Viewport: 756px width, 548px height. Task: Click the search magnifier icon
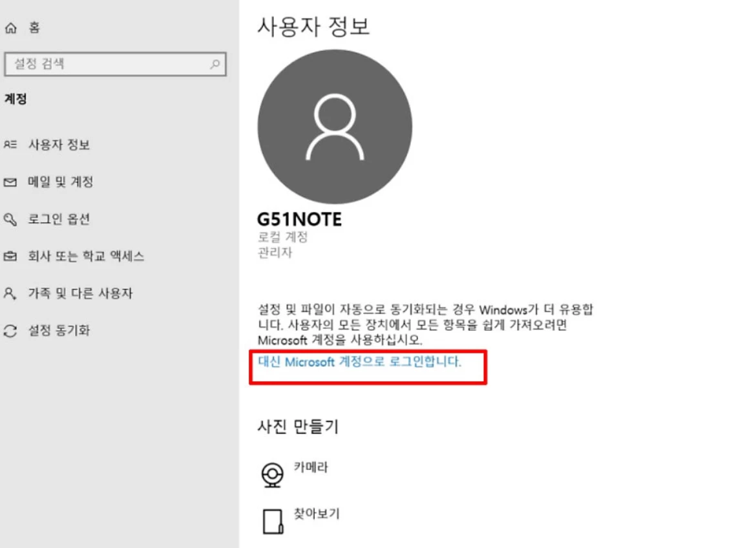coord(215,64)
